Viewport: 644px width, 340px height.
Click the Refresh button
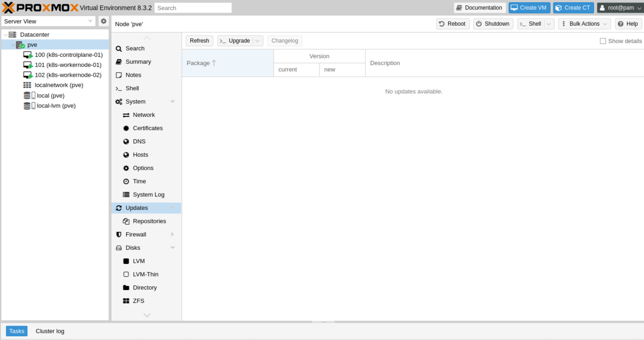(200, 41)
